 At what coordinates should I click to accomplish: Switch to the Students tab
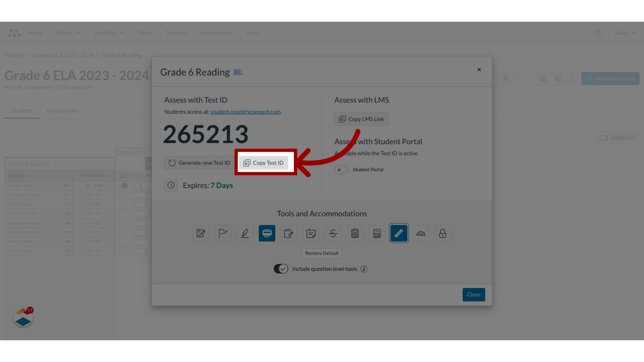pyautogui.click(x=22, y=110)
